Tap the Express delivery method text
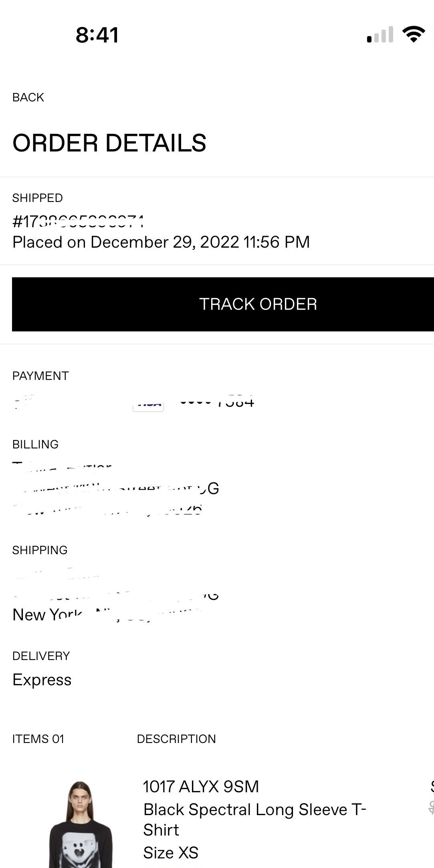434x868 pixels. tap(42, 680)
